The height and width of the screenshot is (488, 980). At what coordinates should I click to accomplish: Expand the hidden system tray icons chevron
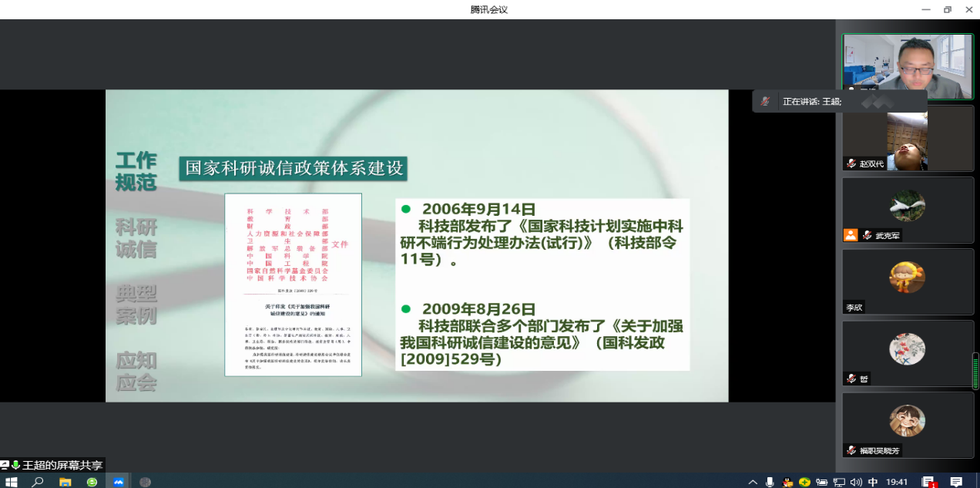tap(753, 482)
